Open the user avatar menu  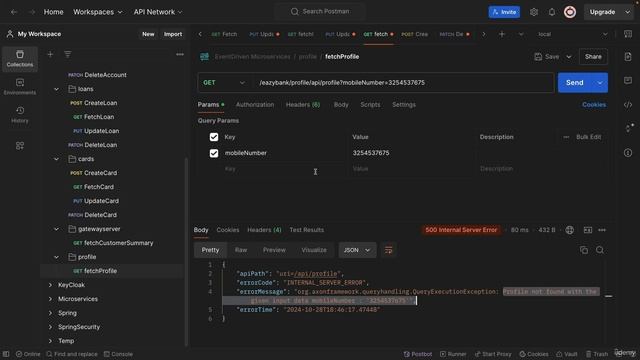(x=570, y=12)
